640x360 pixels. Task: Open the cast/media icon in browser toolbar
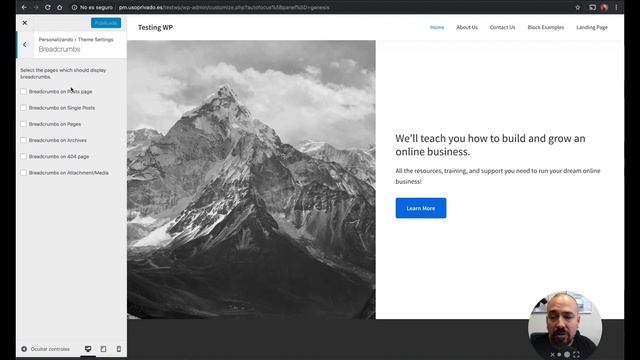592,7
